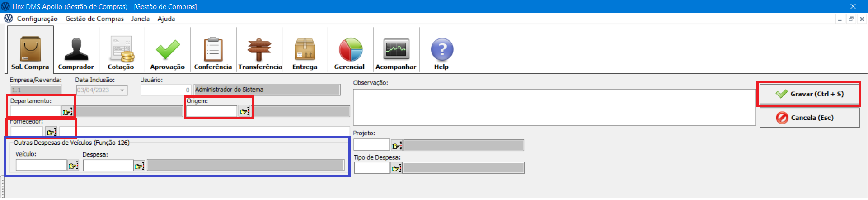Image resolution: width=868 pixels, height=200 pixels.
Task: Focus the Departamento code field
Action: [x=36, y=111]
